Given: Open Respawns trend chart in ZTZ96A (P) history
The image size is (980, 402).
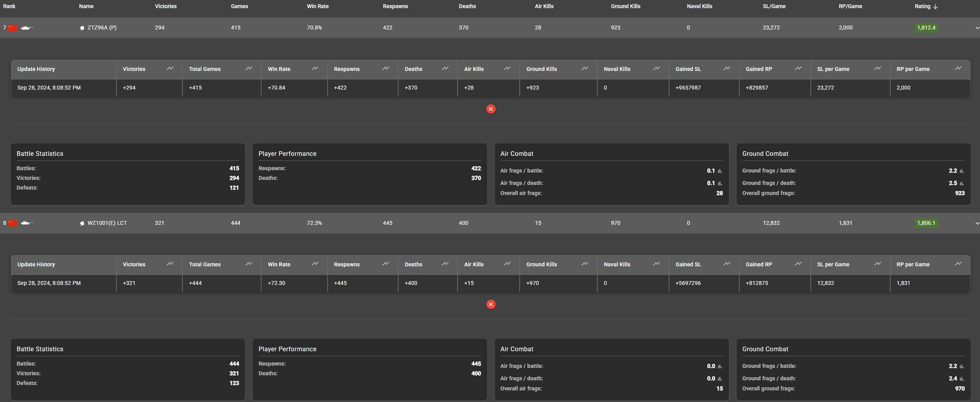Looking at the screenshot, I should point(385,68).
